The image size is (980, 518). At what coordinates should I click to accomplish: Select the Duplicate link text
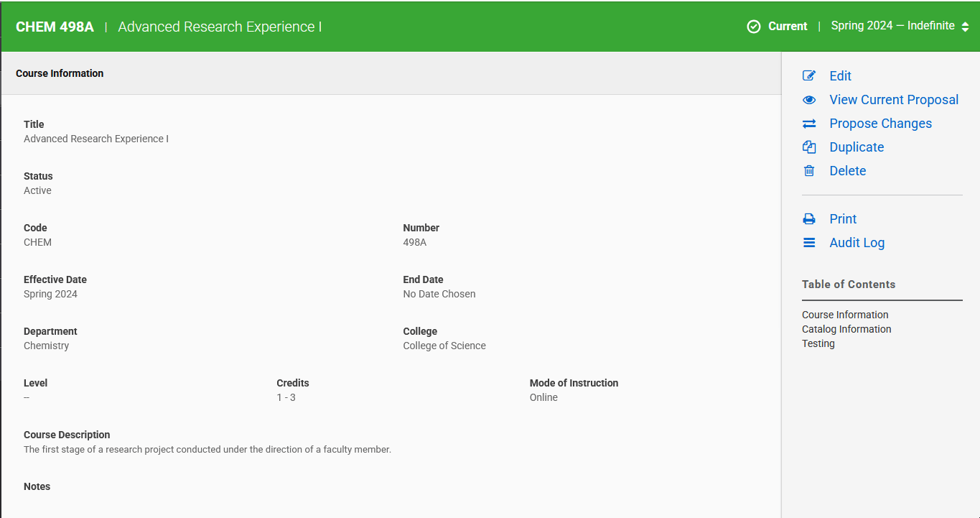(x=857, y=147)
